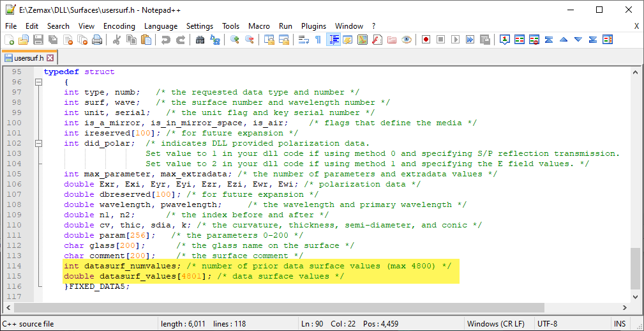Viewport: 644px width, 331px height.
Task: Toggle word wrap
Action: click(x=304, y=40)
